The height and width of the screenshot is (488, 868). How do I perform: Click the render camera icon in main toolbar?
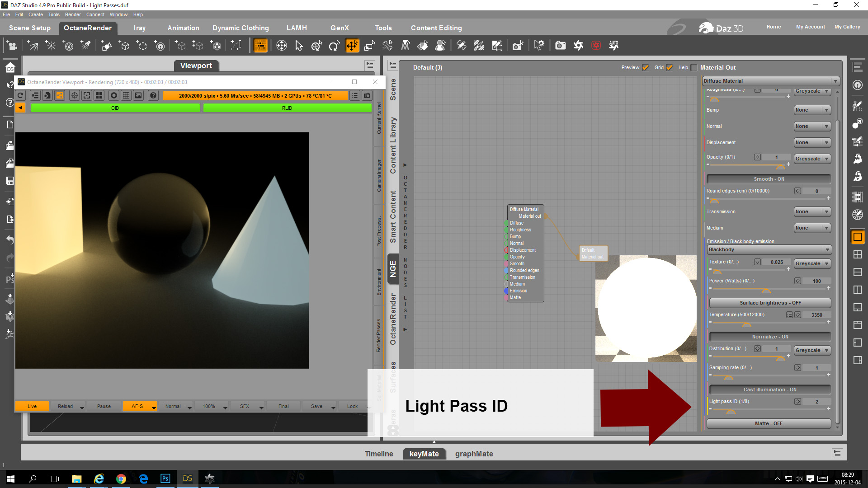click(560, 46)
